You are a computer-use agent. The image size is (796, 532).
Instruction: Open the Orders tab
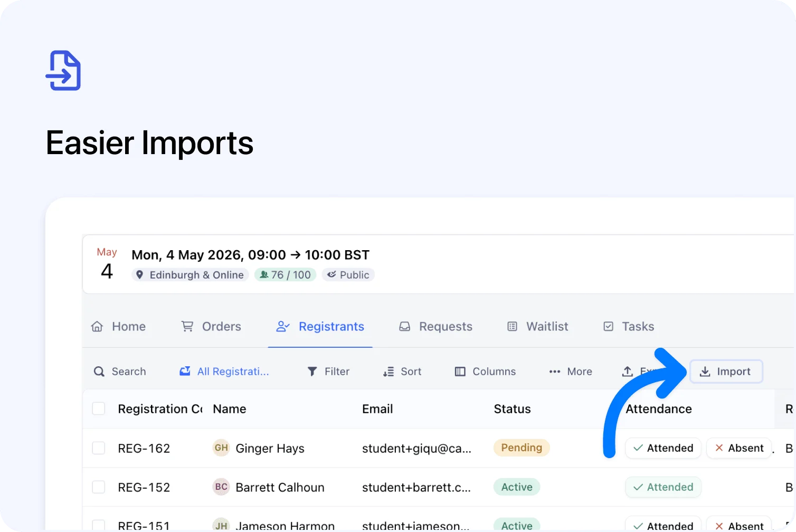click(211, 327)
